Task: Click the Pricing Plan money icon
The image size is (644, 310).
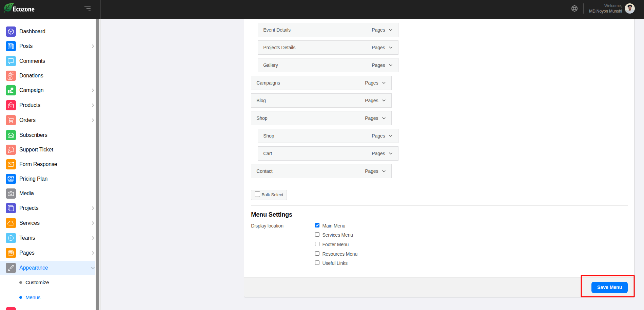Action: point(11,179)
